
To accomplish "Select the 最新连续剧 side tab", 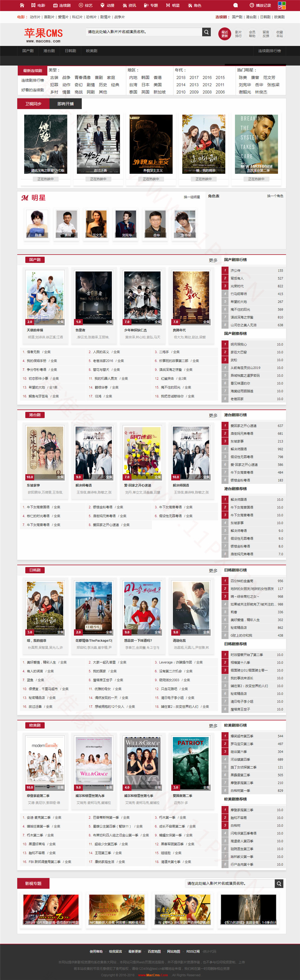I will coord(32,70).
